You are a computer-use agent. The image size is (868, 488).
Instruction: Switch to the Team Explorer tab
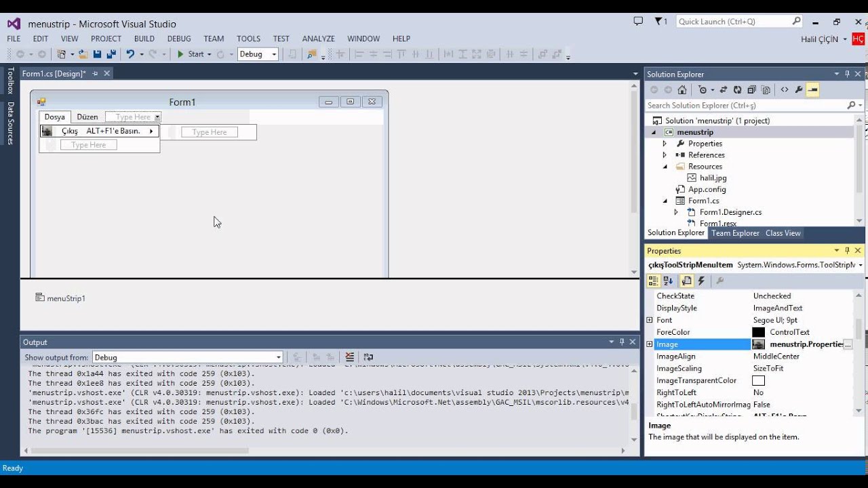click(735, 233)
